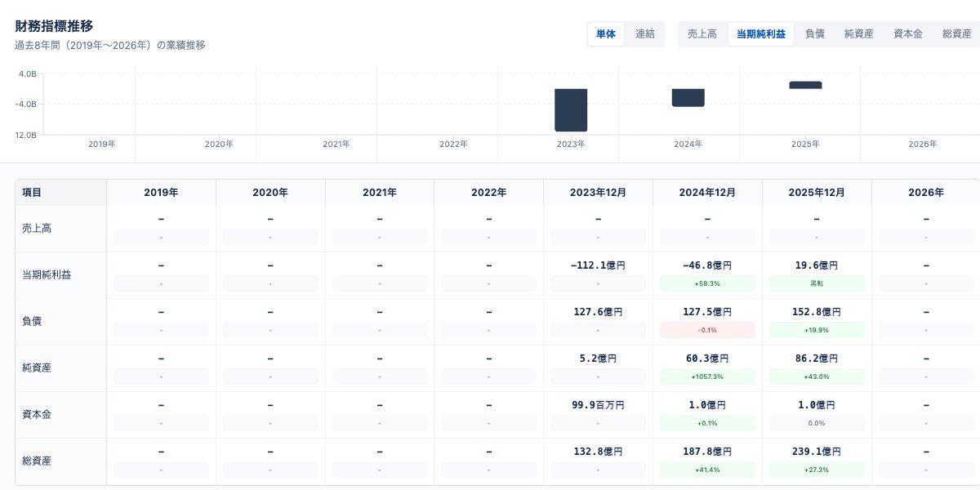
Task: Click the +41.4% change badge
Action: click(x=707, y=470)
